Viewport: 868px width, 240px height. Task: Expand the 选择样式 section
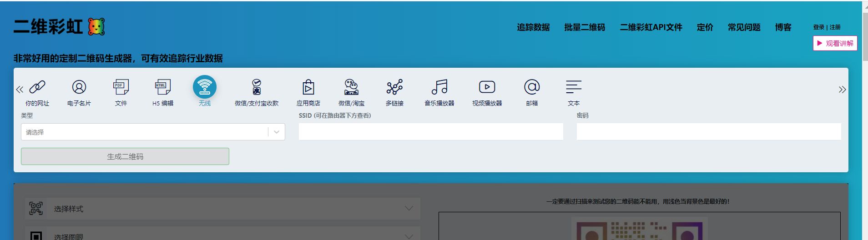[x=222, y=209]
